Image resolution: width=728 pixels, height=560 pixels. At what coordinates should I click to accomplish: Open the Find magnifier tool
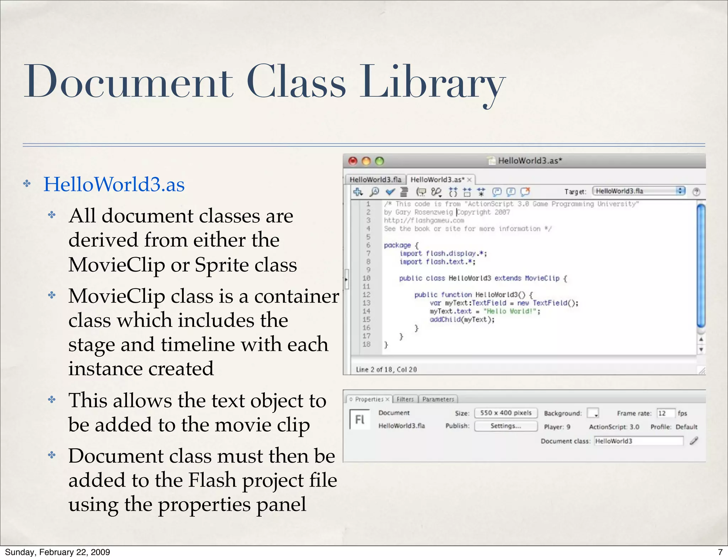click(374, 192)
